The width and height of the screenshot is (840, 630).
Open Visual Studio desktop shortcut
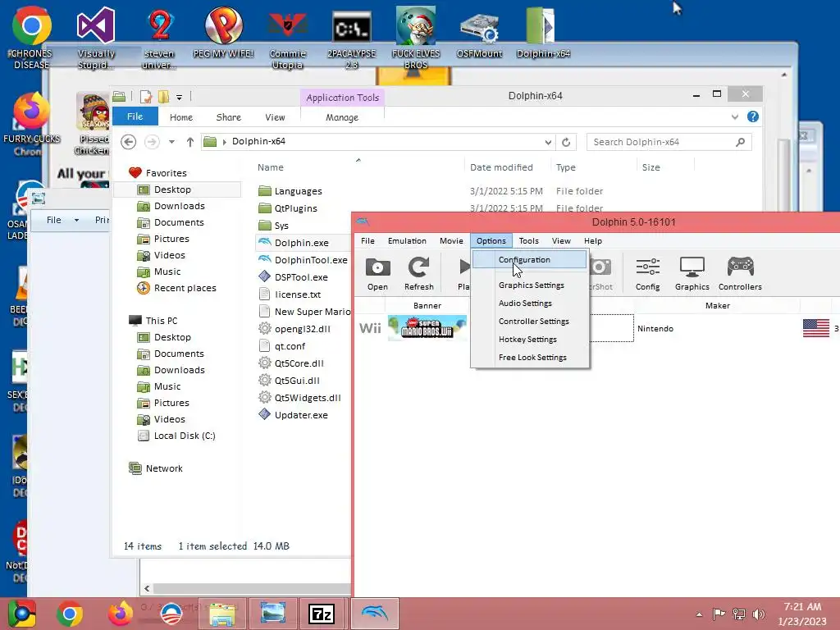(96, 39)
